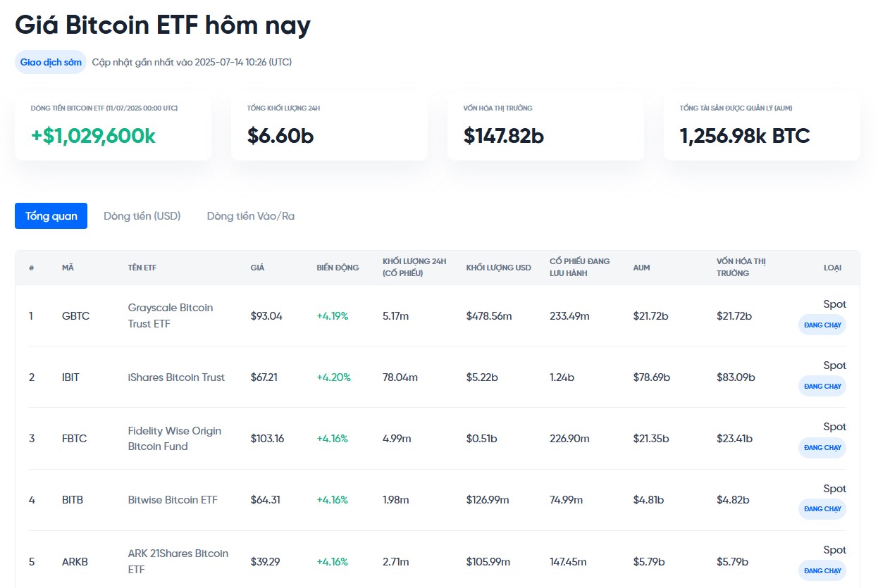Open the Dòng tiền Vào/Ra tab

(x=251, y=216)
